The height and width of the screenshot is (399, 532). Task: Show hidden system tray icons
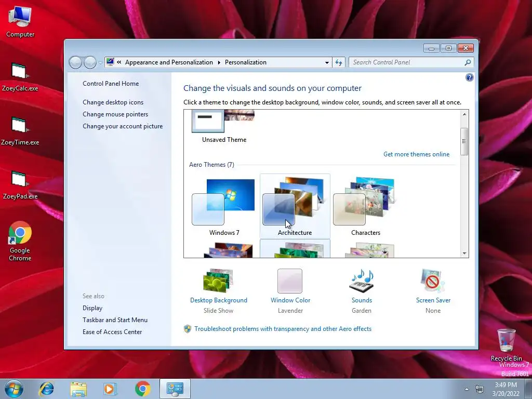pyautogui.click(x=467, y=389)
